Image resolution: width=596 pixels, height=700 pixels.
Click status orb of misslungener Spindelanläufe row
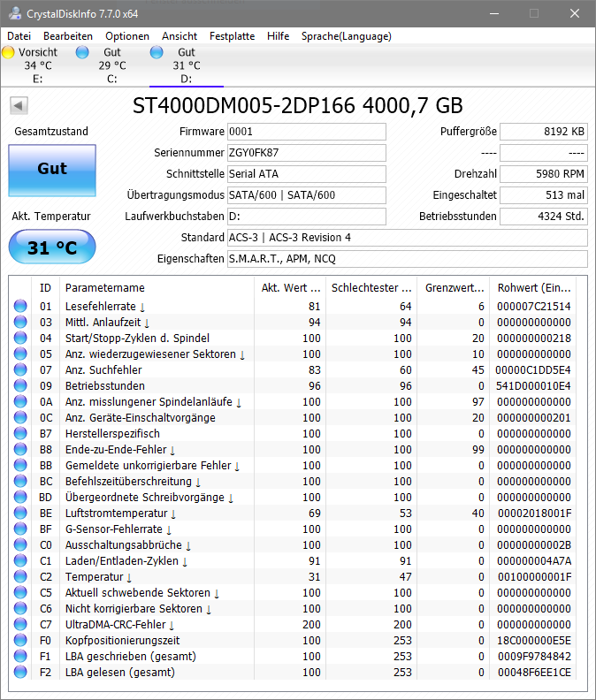coord(20,401)
